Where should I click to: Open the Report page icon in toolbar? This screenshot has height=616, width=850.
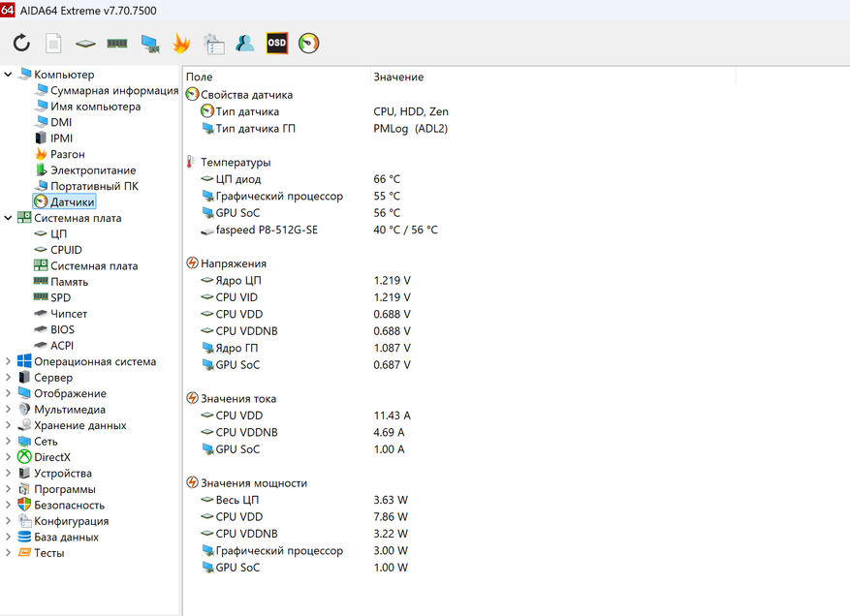(53, 44)
